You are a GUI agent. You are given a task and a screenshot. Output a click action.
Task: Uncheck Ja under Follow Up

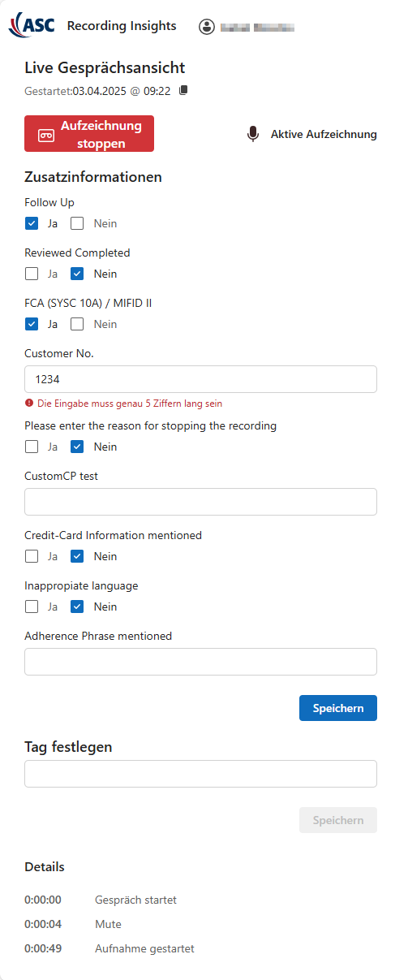[32, 223]
